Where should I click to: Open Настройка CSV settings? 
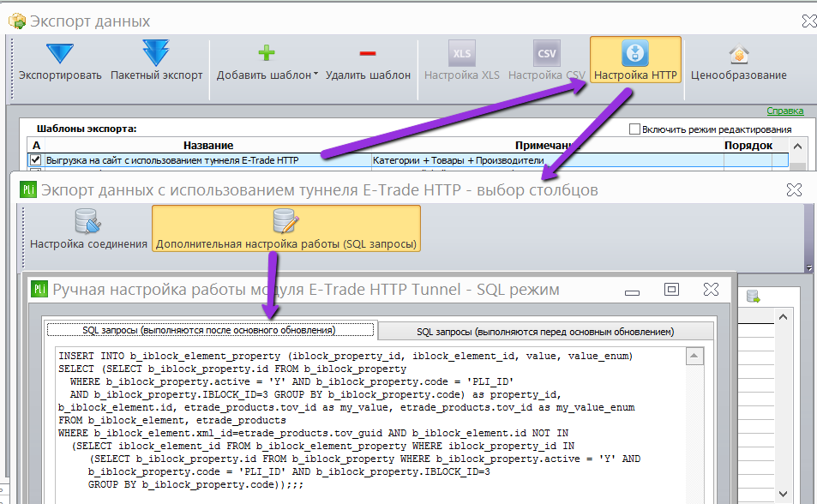tap(547, 62)
